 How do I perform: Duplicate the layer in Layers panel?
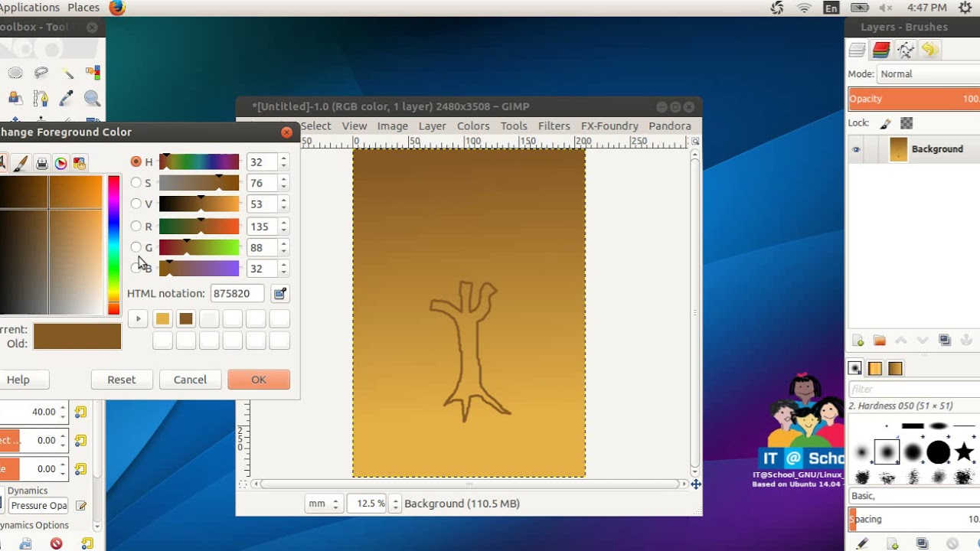[945, 341]
